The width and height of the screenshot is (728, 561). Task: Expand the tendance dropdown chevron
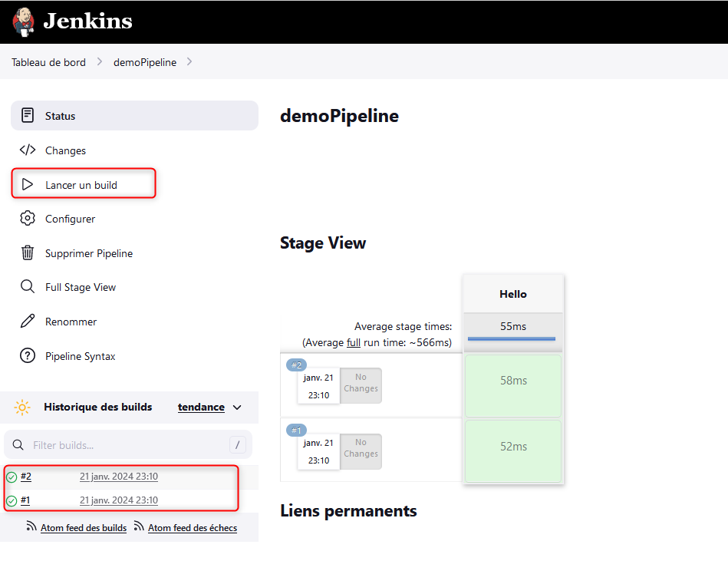coord(237,408)
